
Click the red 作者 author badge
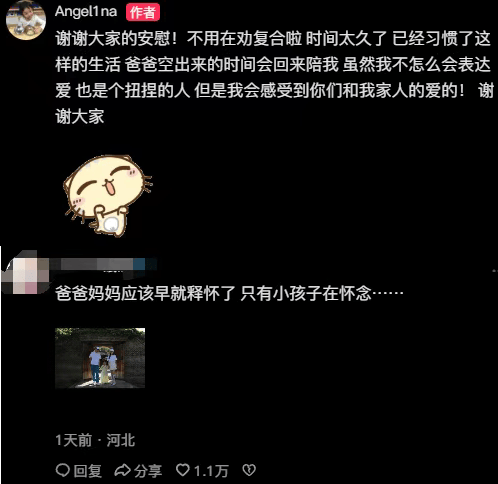coord(143,12)
